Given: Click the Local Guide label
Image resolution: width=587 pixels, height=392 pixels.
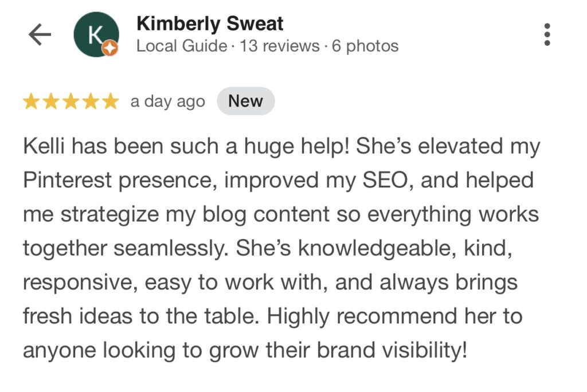Looking at the screenshot, I should 181,46.
